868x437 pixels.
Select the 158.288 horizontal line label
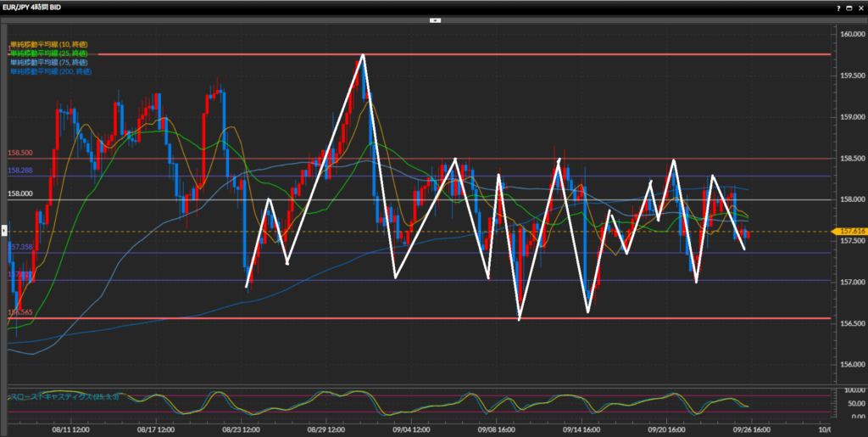(20, 171)
